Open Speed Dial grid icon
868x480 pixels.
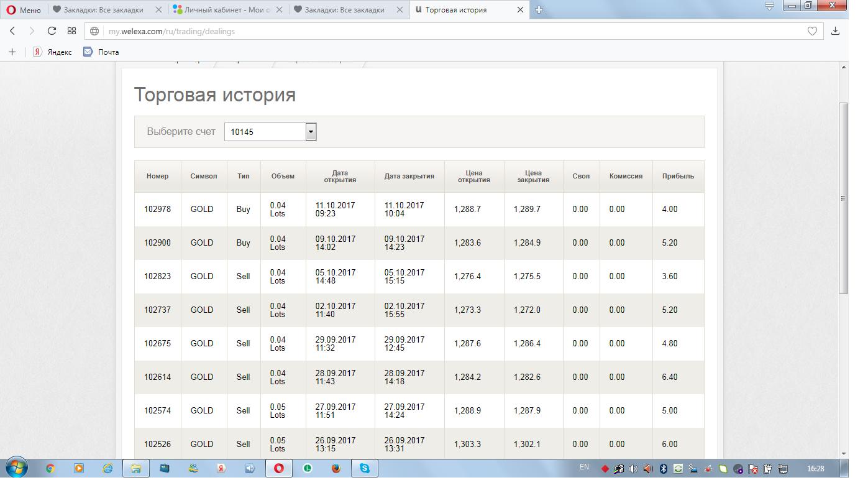coord(71,31)
